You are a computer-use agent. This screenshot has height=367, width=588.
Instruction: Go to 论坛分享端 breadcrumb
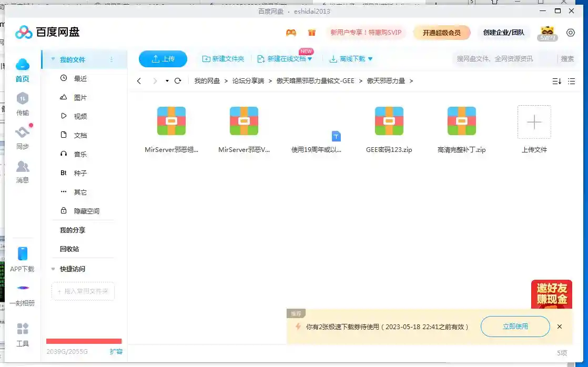point(248,81)
